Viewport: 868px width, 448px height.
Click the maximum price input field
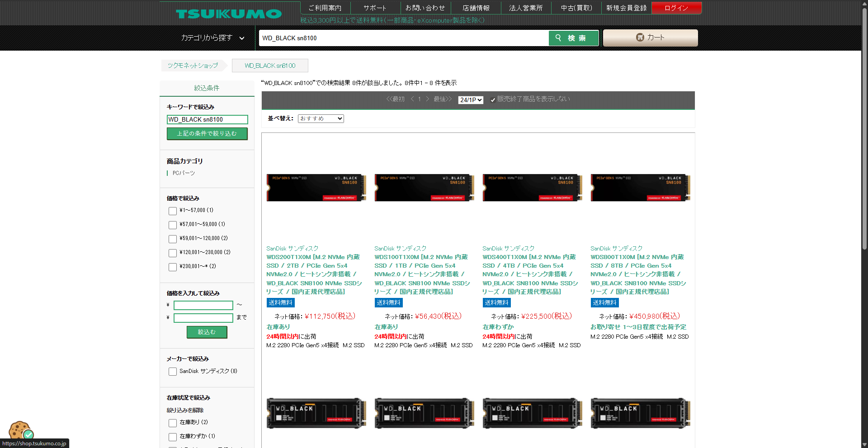click(x=203, y=318)
